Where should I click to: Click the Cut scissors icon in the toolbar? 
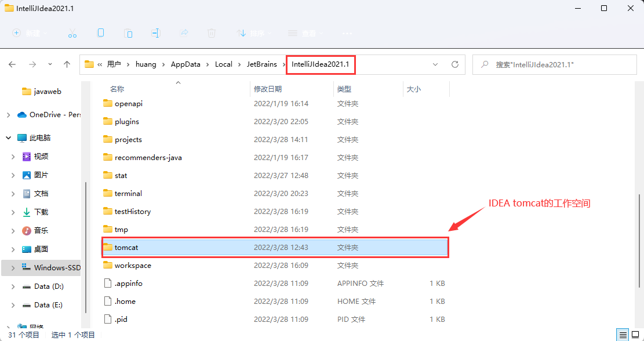pyautogui.click(x=72, y=33)
